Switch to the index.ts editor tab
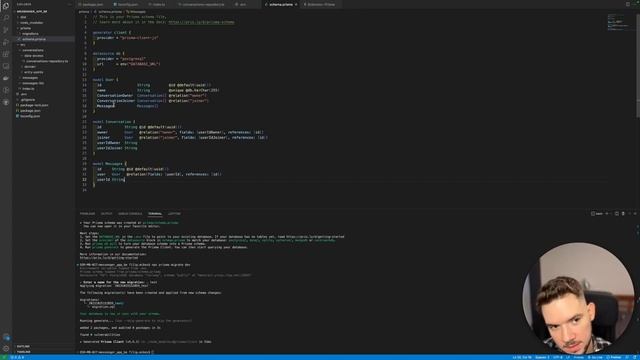 (x=159, y=4)
